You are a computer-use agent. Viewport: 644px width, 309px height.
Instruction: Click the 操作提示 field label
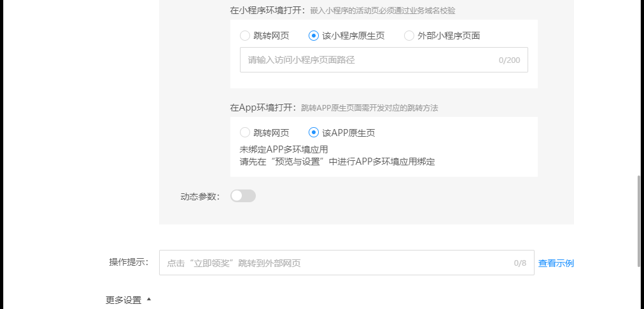point(129,262)
